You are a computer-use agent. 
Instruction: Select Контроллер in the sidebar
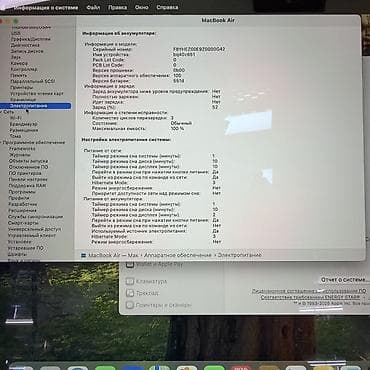24,69
